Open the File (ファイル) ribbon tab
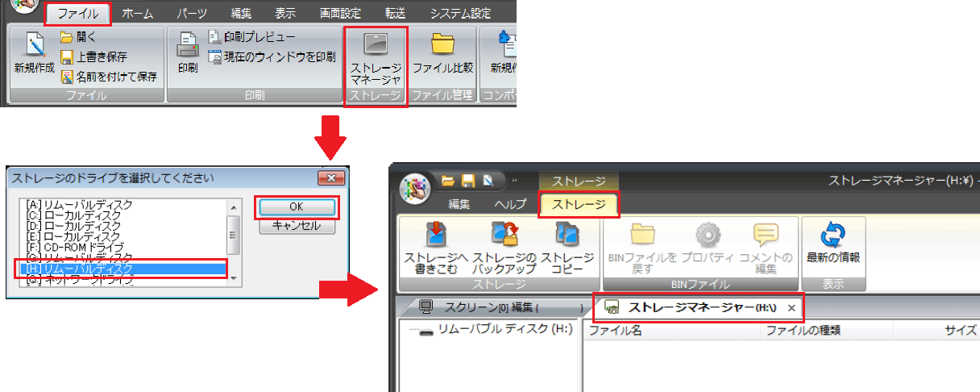The height and width of the screenshot is (392, 980). tap(78, 14)
